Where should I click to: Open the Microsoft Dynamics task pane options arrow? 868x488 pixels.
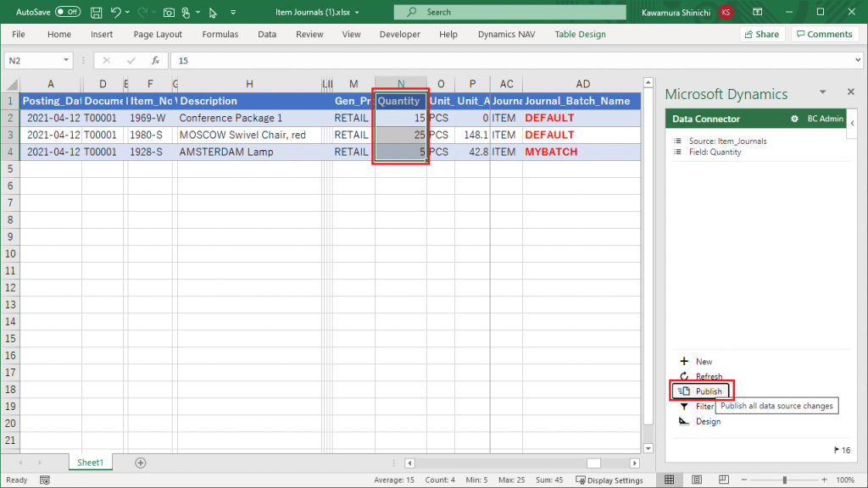pos(822,91)
